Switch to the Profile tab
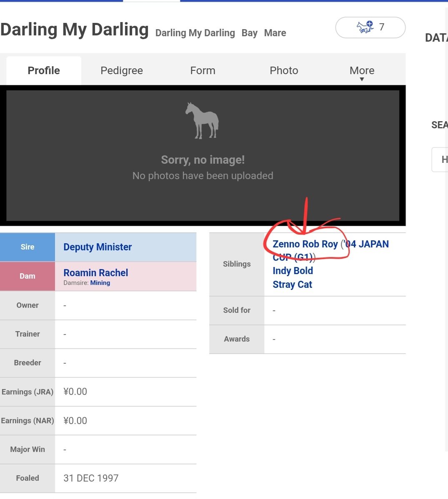448x499 pixels. point(44,70)
